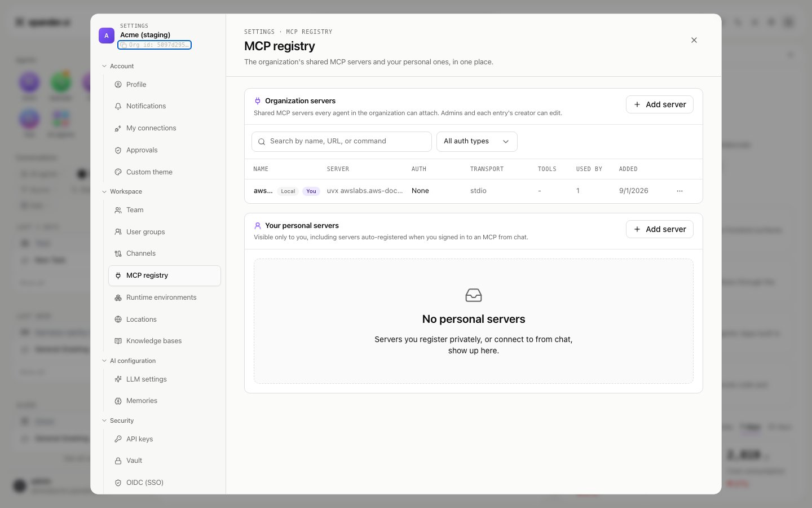Click the search magnifier icon
This screenshot has height=508, width=812.
[262, 142]
